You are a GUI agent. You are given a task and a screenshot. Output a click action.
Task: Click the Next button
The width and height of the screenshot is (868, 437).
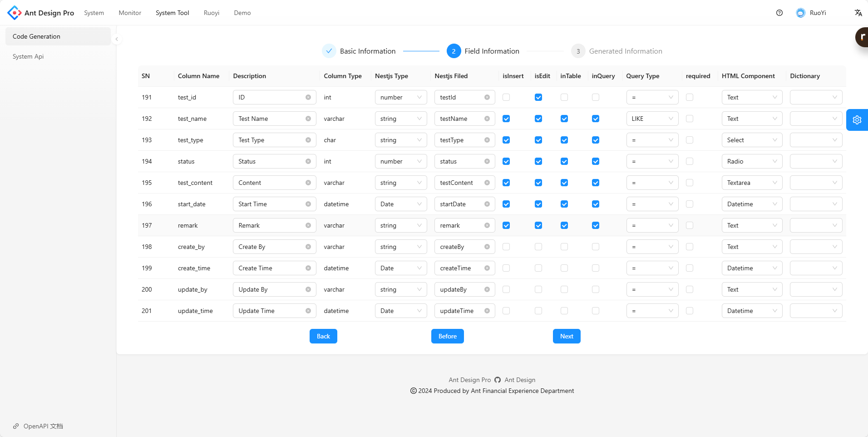pyautogui.click(x=566, y=336)
